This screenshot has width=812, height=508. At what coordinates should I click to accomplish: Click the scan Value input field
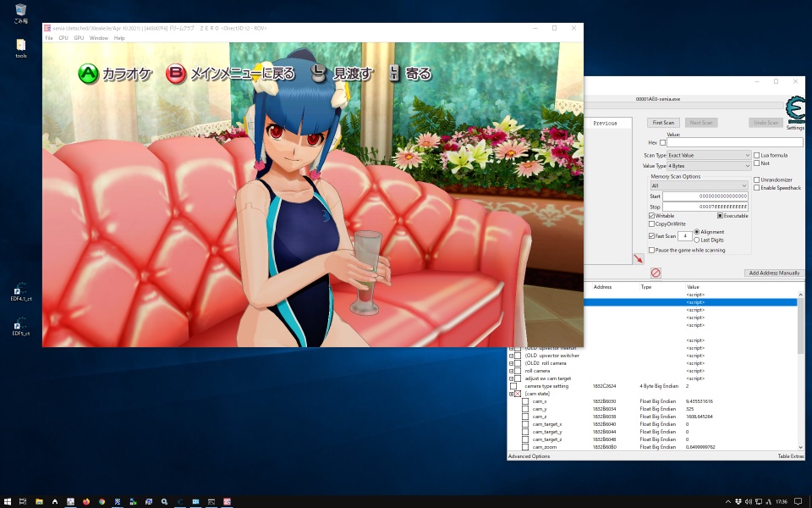(735, 142)
